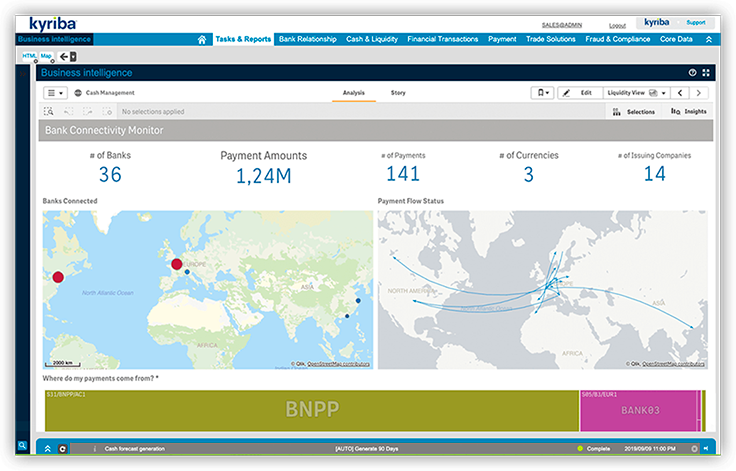Open the Selections tool
736x471 pixels.
coord(635,112)
